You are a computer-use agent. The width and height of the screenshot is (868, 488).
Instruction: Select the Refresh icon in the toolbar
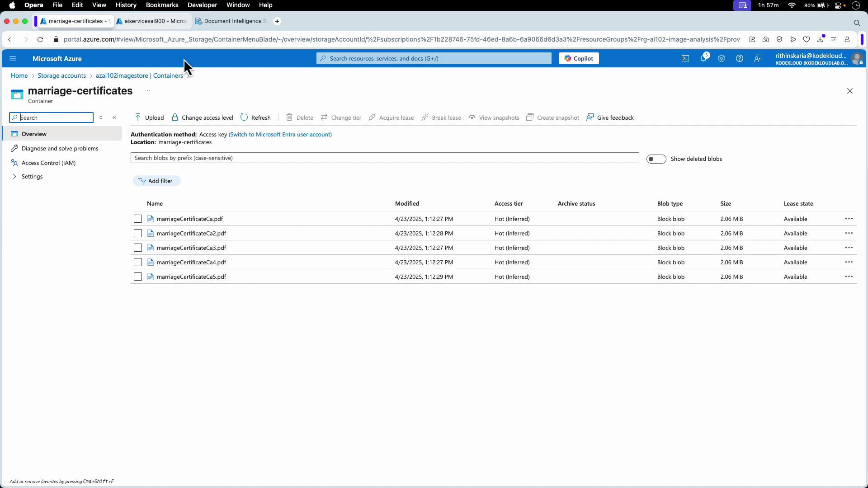pyautogui.click(x=244, y=117)
